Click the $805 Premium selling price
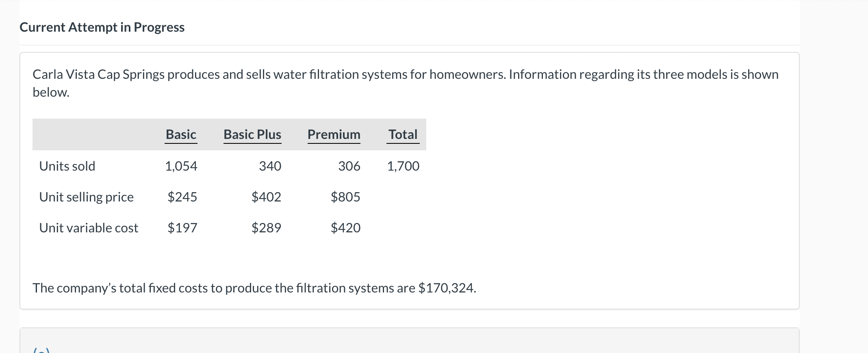 [x=345, y=197]
